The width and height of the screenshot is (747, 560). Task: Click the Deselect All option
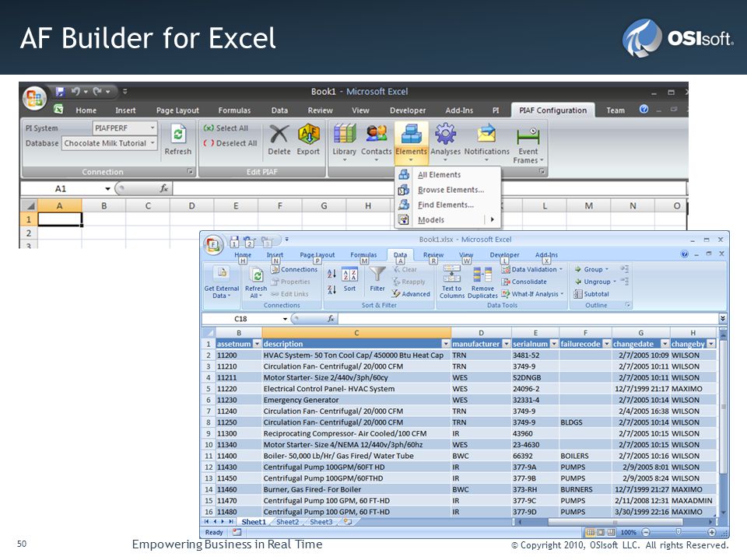230,143
